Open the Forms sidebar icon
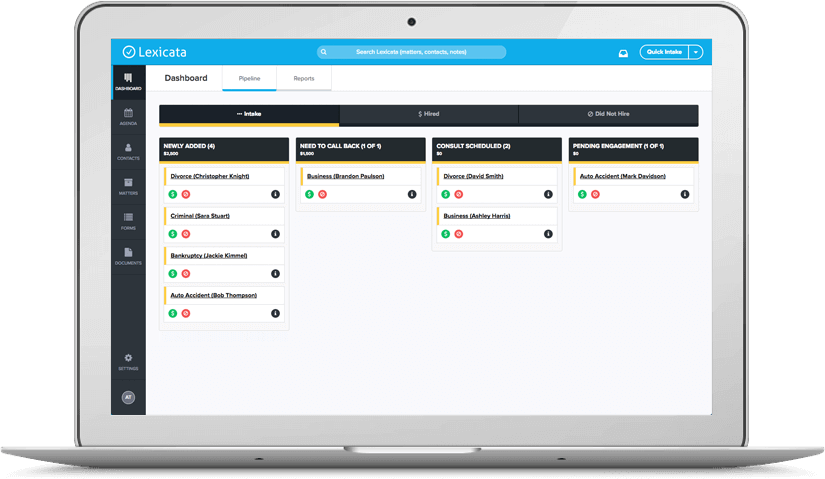Screen dimensions: 825x479 pos(128,220)
